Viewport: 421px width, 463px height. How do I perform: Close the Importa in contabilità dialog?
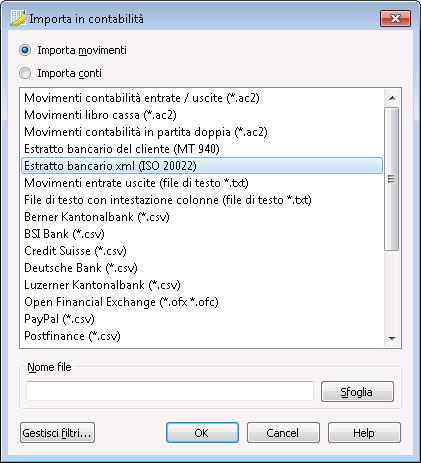[x=395, y=18]
